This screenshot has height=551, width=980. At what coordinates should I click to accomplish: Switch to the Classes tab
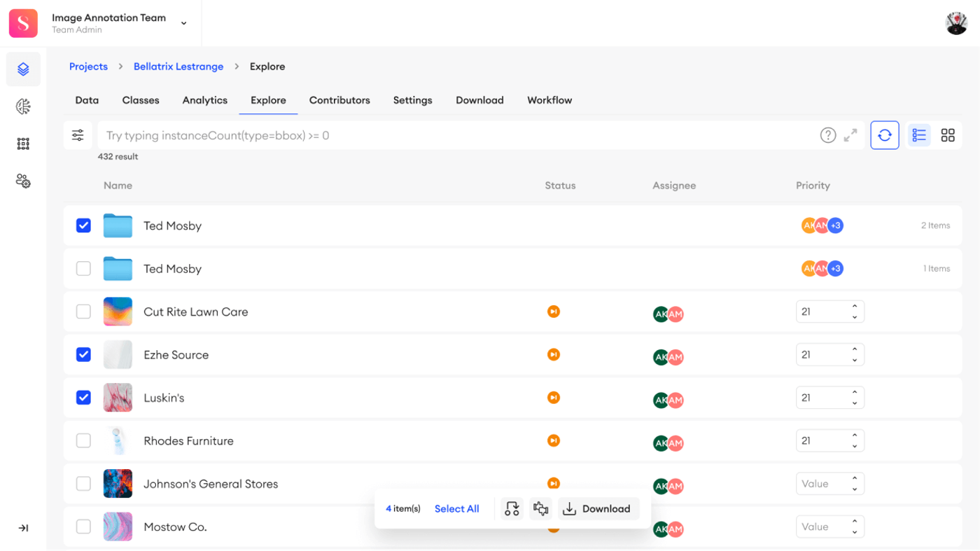tap(141, 100)
